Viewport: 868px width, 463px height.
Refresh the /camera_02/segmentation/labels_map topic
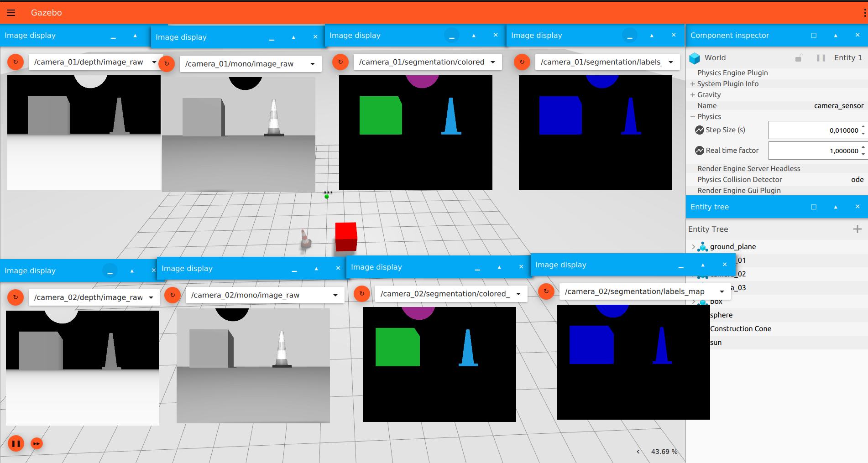point(546,292)
